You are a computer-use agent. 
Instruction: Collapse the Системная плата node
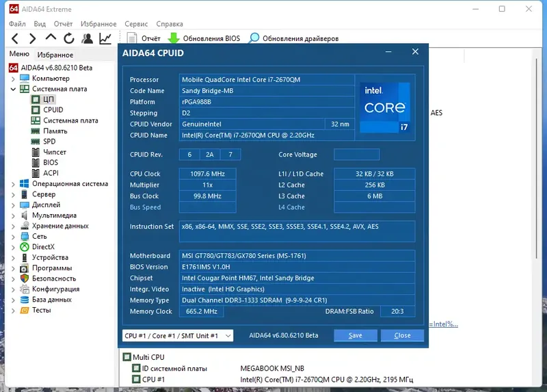point(13,90)
